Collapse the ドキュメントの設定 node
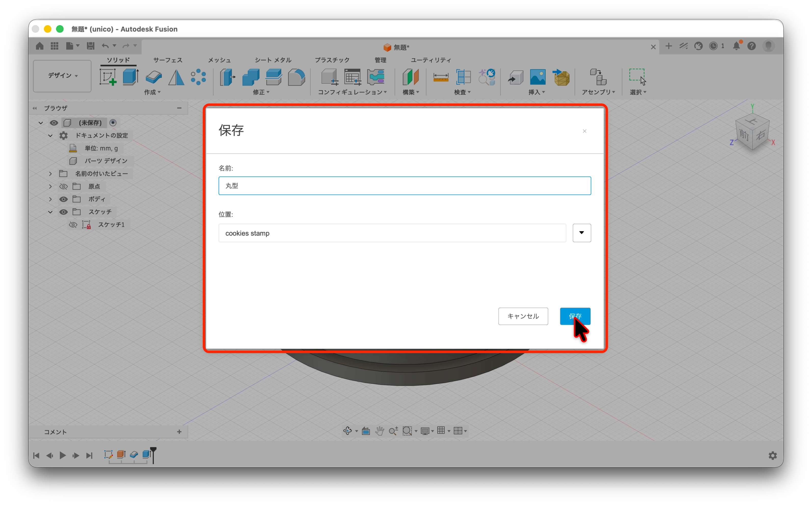Screen dimensions: 812x505 [50, 136]
